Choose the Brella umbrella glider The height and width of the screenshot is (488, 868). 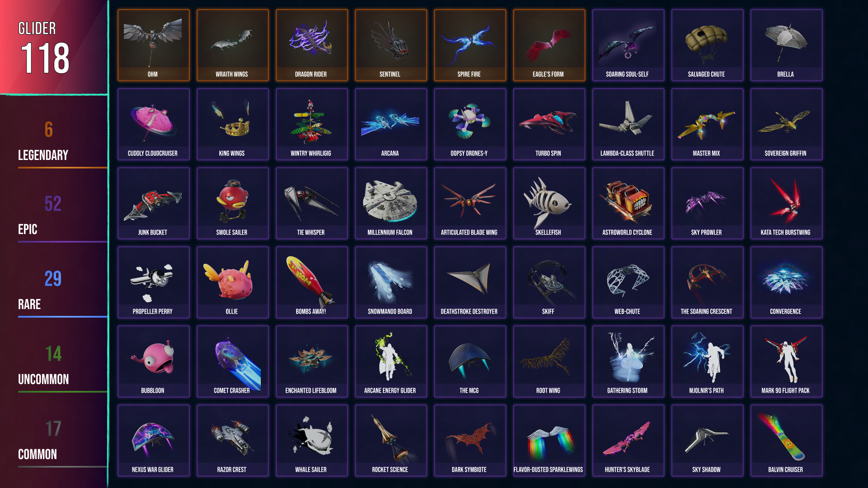tap(786, 45)
